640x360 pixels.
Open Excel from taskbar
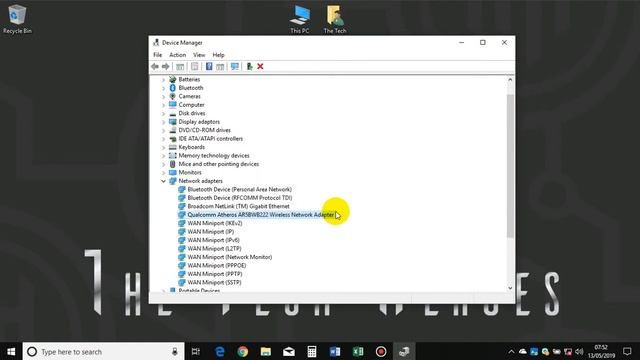[x=358, y=351]
